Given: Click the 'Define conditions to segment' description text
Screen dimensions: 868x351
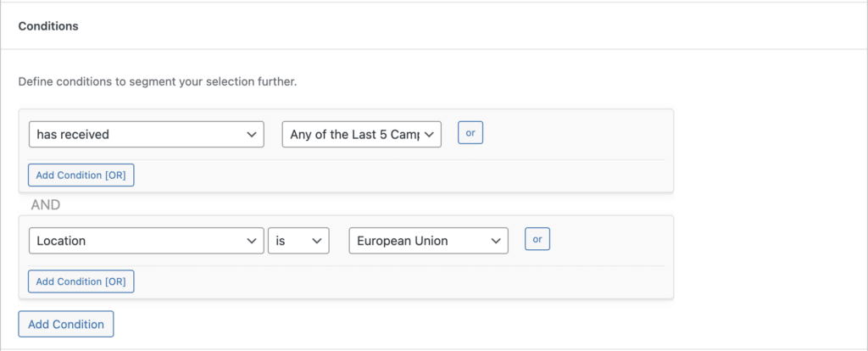Looking at the screenshot, I should (x=158, y=83).
